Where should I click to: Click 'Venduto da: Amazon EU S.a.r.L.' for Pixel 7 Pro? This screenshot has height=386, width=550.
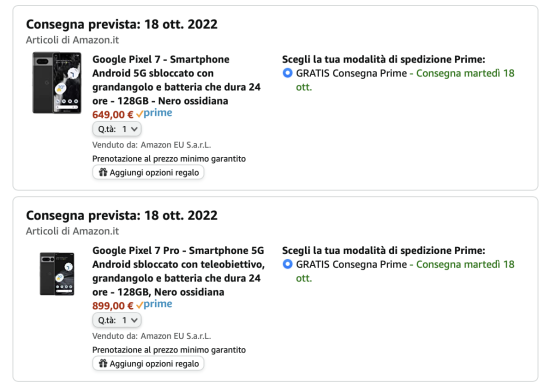click(152, 336)
